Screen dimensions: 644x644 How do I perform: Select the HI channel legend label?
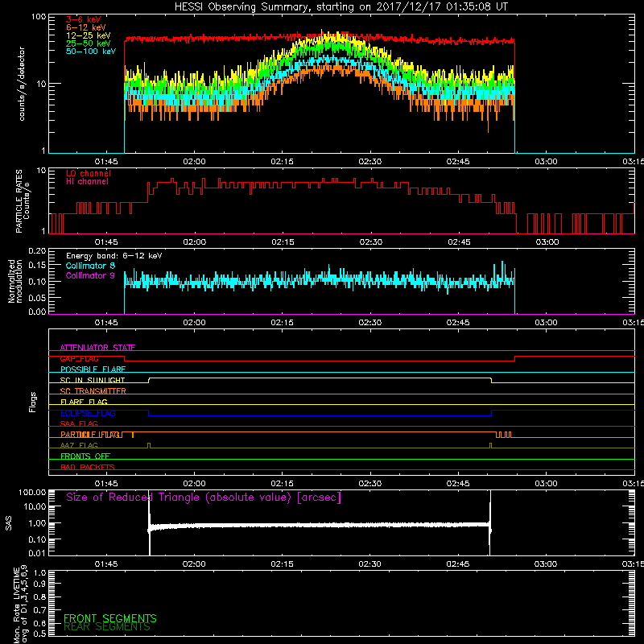point(87,182)
